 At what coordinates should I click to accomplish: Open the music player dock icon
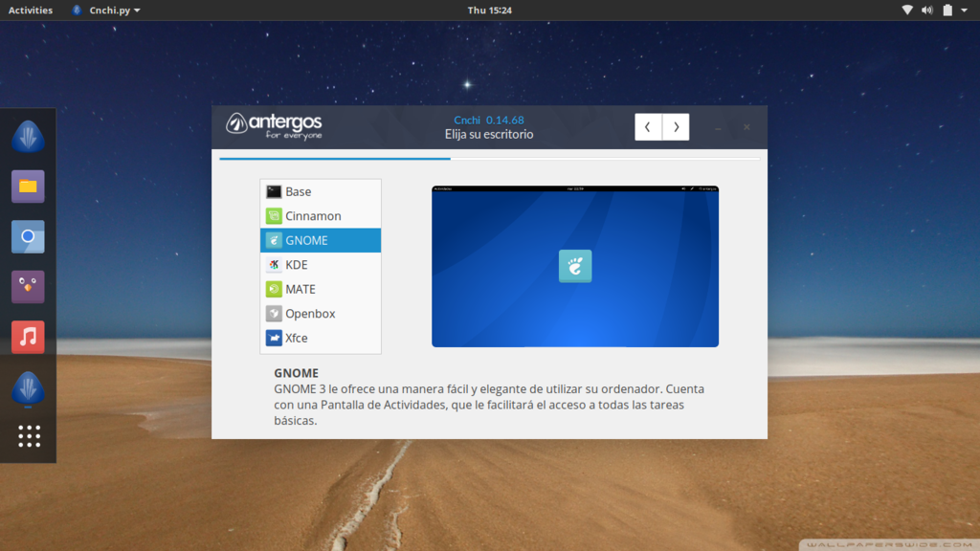[x=28, y=338]
